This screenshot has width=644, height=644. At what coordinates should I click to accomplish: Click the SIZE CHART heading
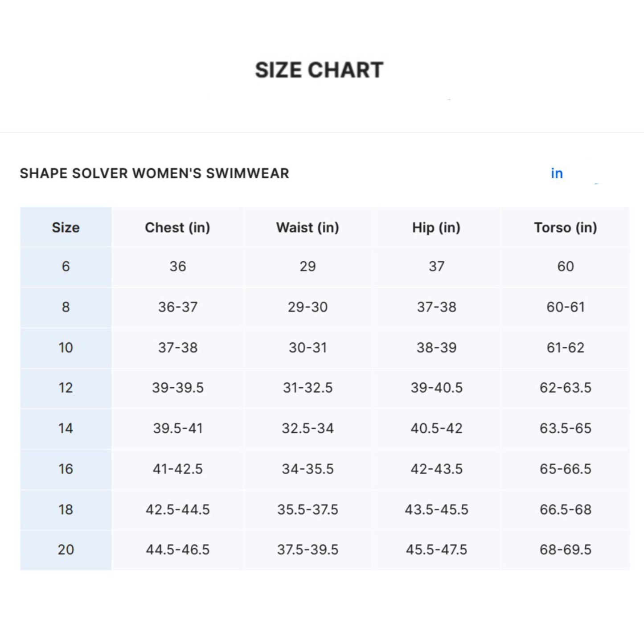click(x=319, y=70)
